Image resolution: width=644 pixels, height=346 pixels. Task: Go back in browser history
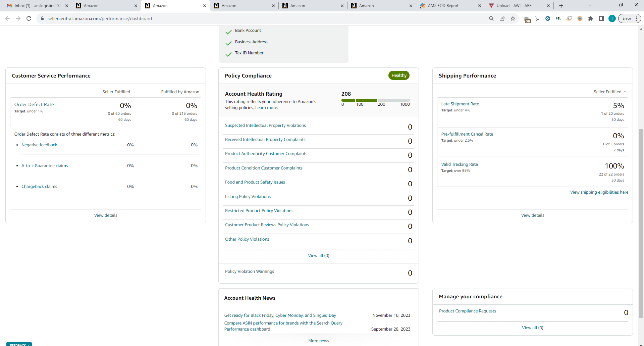[x=7, y=18]
